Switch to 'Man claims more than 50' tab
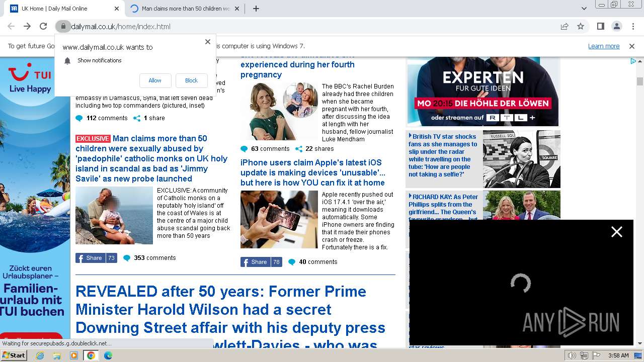Image resolution: width=644 pixels, height=362 pixels. [185, 9]
